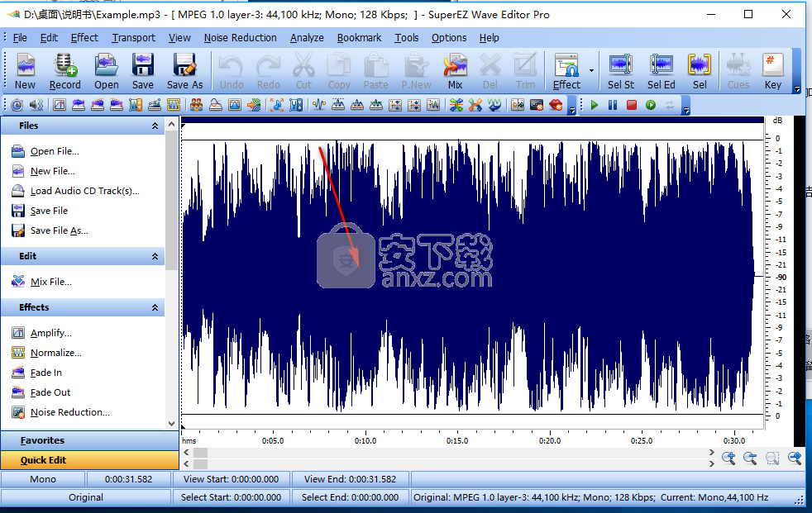Click the speaker icon in the effects toolbar
The height and width of the screenshot is (513, 812).
tap(36, 106)
